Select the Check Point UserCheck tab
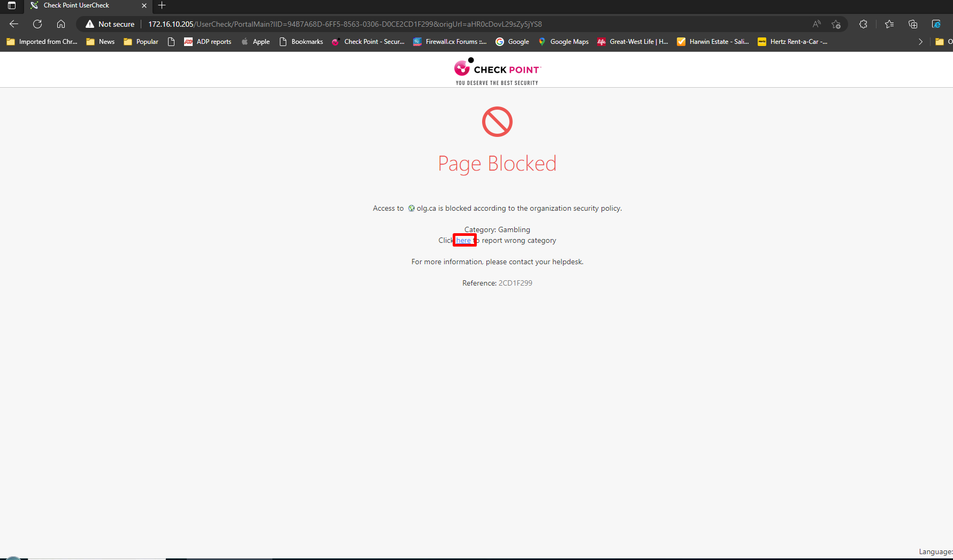 tap(88, 5)
